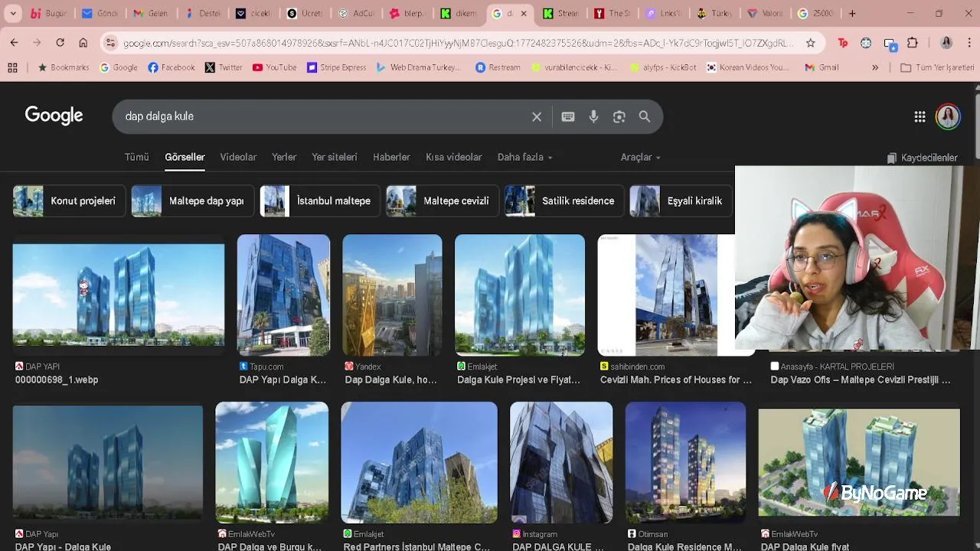
Task: Filter by İstanbul maltepe chip
Action: (x=320, y=201)
